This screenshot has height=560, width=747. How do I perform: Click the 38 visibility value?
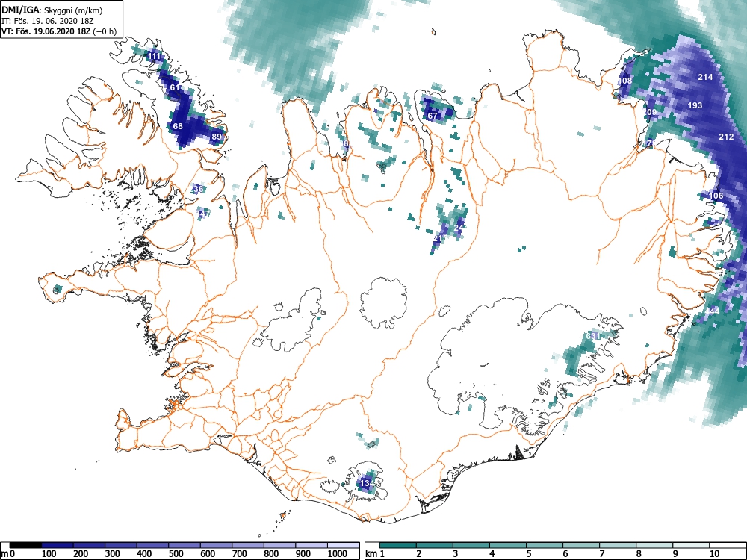(x=344, y=143)
